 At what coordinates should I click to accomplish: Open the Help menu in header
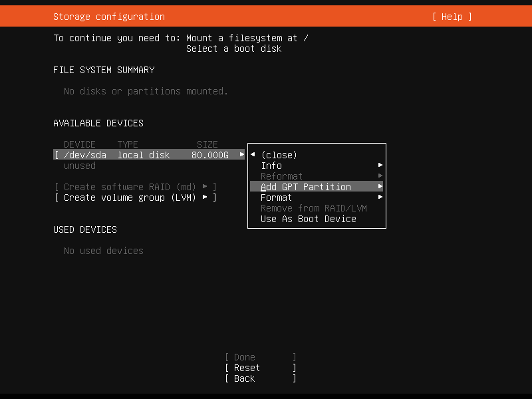pos(452,17)
